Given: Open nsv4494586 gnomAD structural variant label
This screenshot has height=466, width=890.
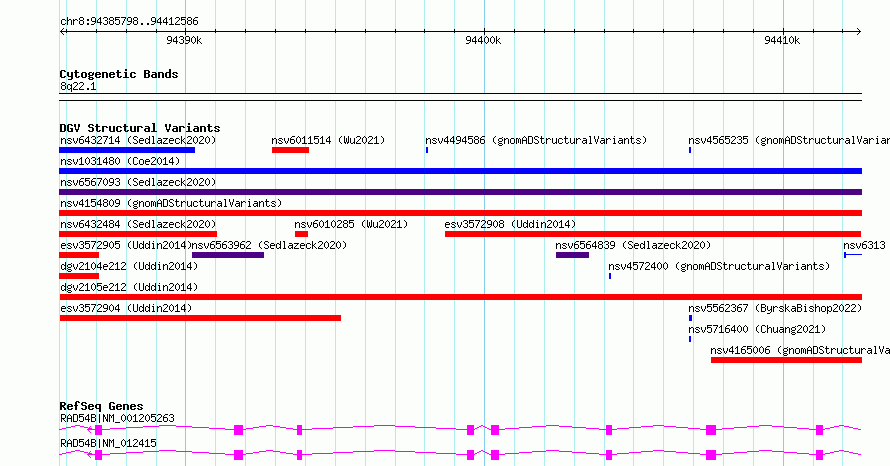Looking at the screenshot, I should pos(536,140).
